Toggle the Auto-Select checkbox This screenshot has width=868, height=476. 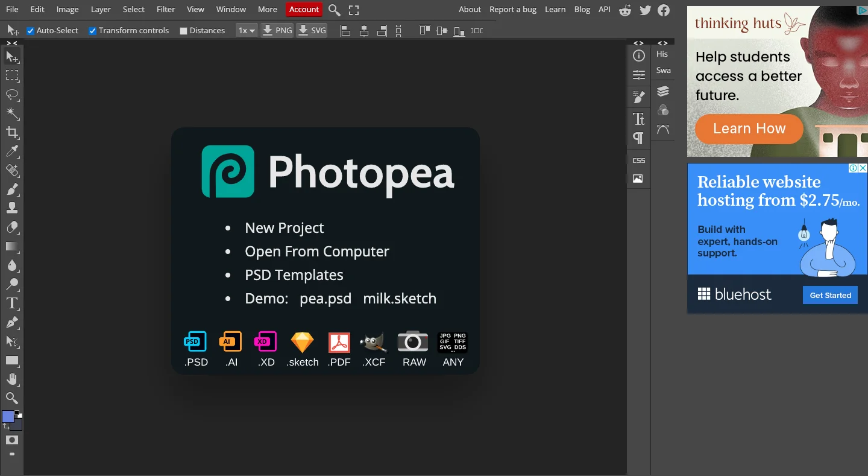pos(31,31)
